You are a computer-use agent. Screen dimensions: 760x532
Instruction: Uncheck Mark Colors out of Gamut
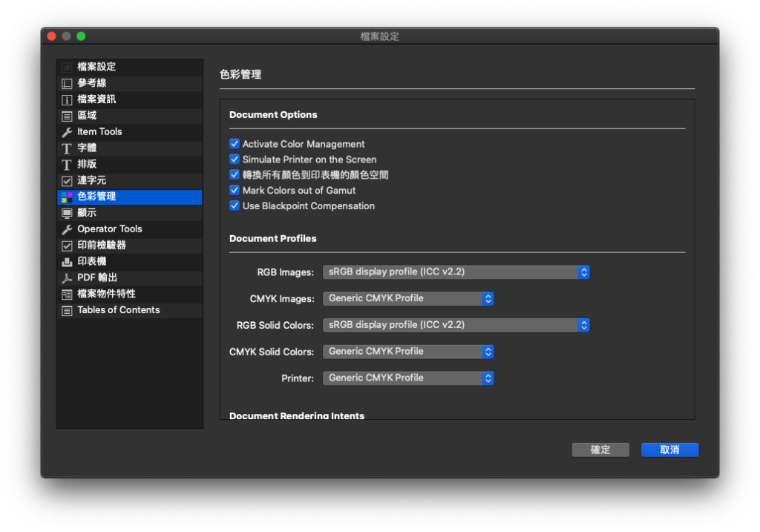(x=235, y=191)
